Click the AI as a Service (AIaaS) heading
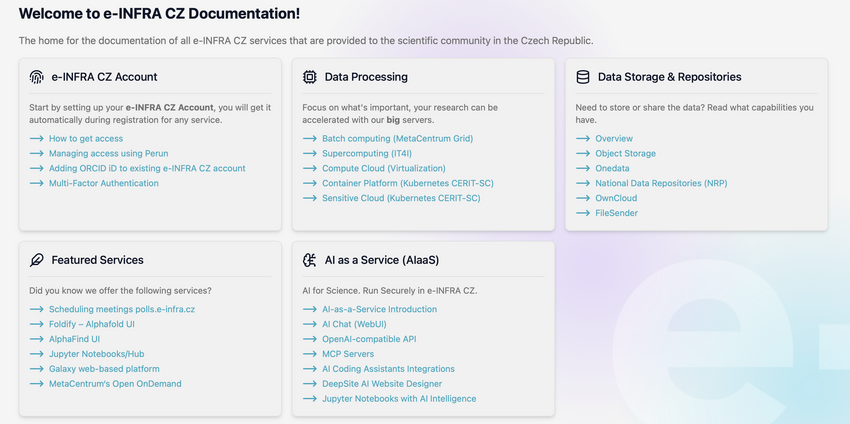Image resolution: width=850 pixels, height=424 pixels. tap(382, 260)
